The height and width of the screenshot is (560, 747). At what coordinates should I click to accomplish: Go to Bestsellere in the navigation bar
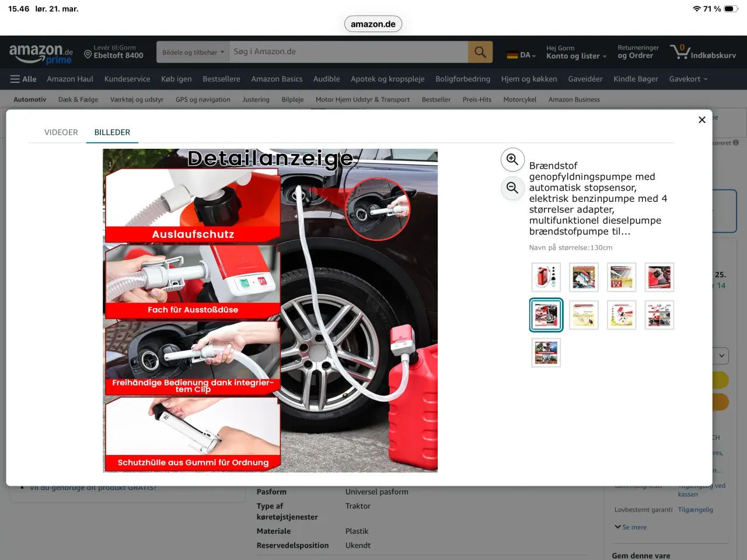221,79
